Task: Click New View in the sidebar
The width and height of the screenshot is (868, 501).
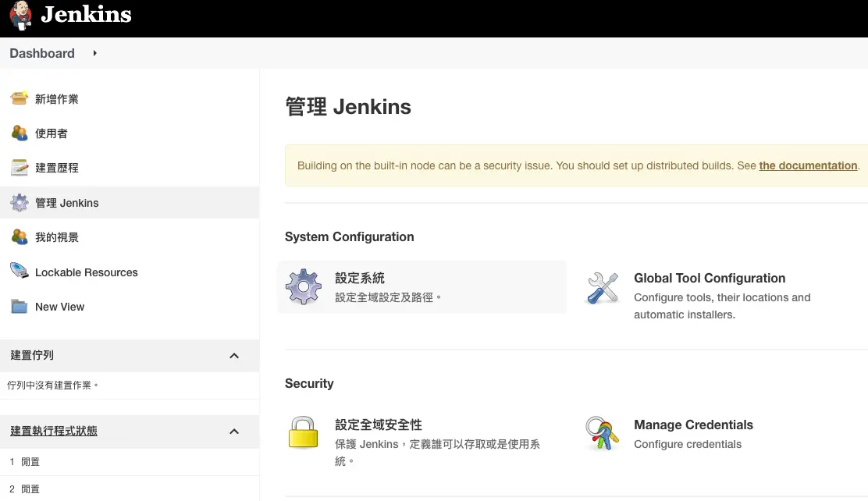Action: coord(60,306)
